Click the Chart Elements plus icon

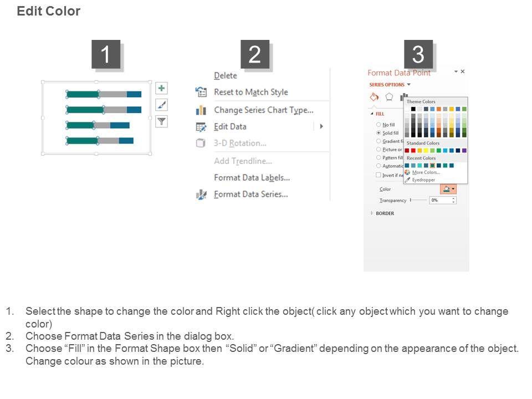pos(161,88)
